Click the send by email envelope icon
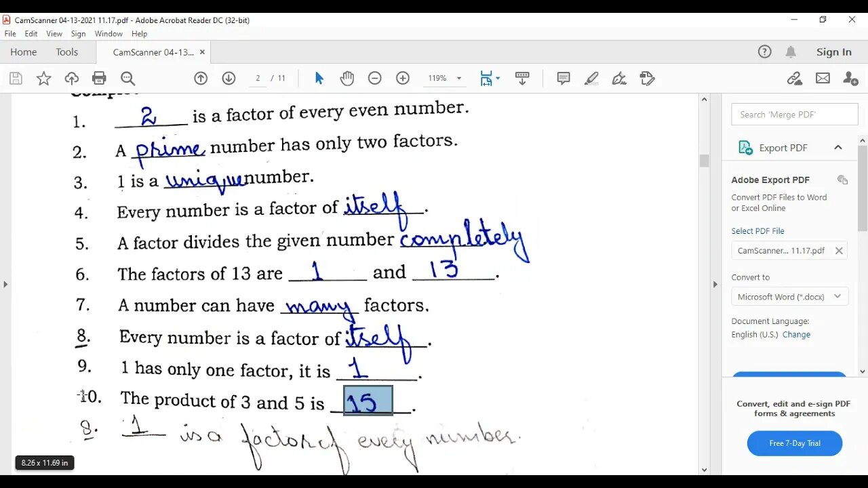The image size is (868, 488). click(x=823, y=79)
